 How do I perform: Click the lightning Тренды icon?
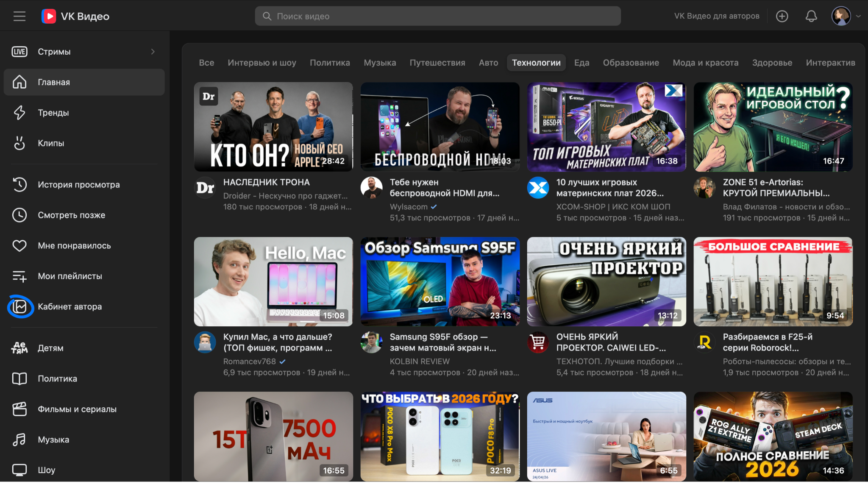19,113
